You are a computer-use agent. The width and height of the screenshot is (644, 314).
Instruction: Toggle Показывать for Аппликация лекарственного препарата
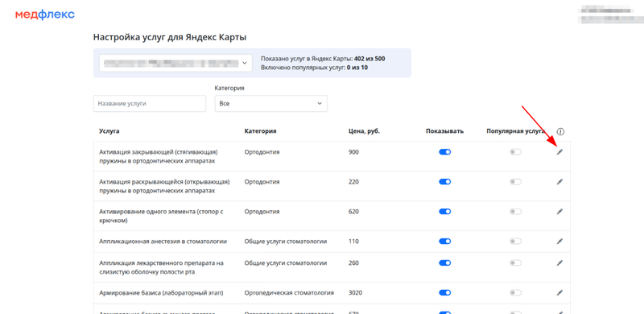point(445,263)
